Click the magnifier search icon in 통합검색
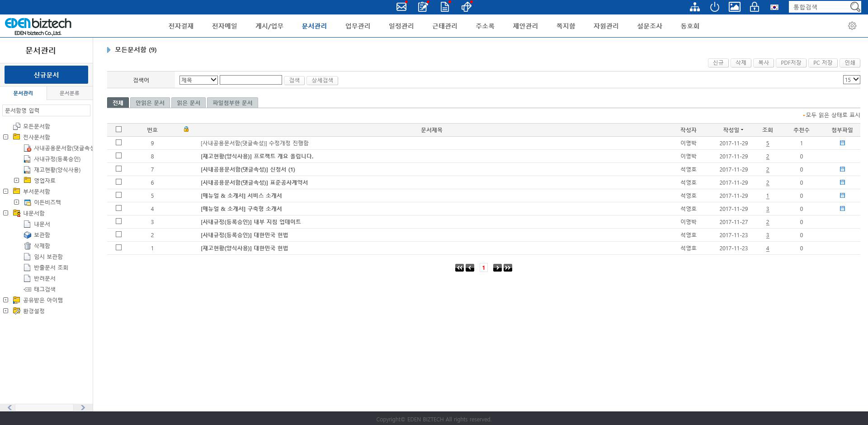The image size is (868, 425). pyautogui.click(x=854, y=7)
